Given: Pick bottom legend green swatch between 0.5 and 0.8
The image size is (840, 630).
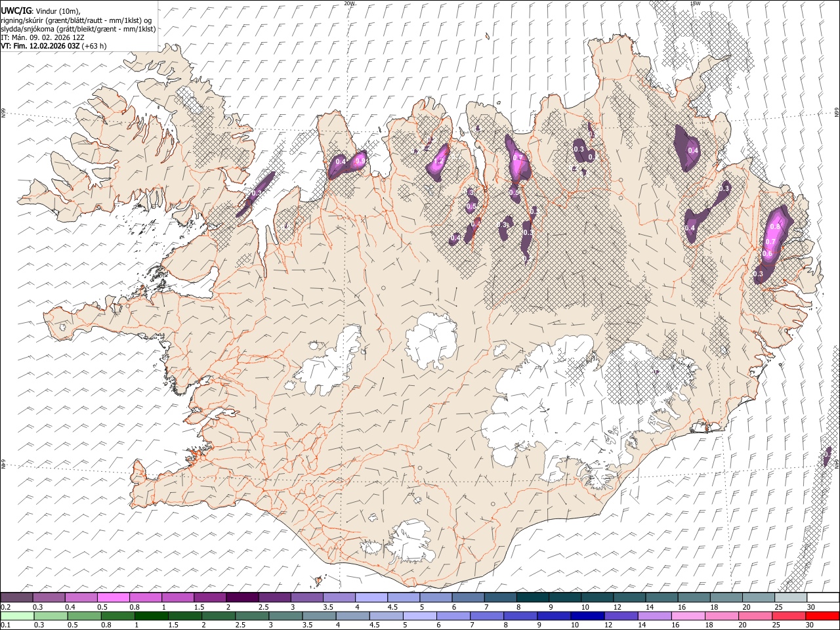Looking at the screenshot, I should point(84,616).
